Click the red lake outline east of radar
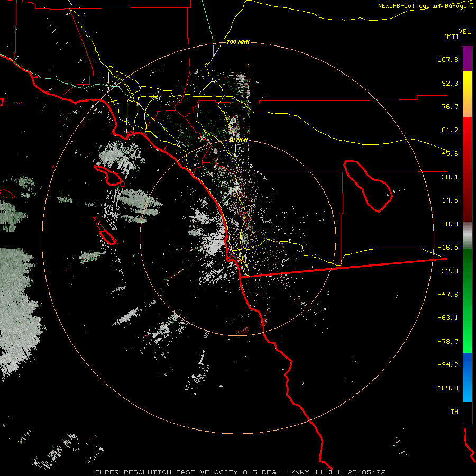Viewport: 476px width, 476px height. pos(368,186)
